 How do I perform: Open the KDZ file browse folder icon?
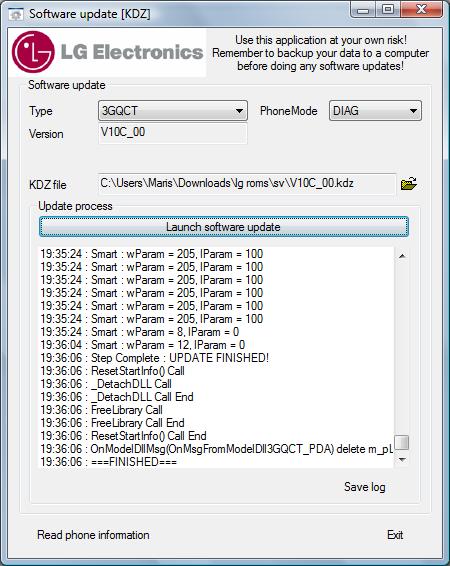coord(409,184)
